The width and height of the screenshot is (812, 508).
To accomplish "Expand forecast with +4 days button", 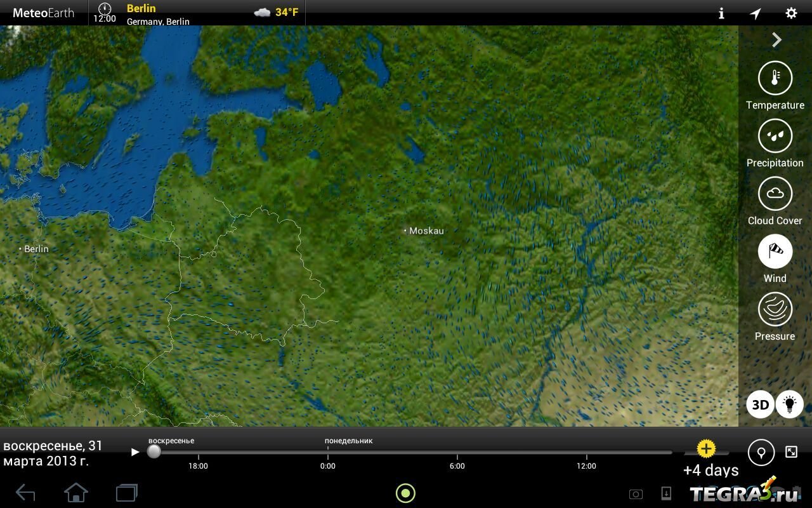I will [x=707, y=450].
